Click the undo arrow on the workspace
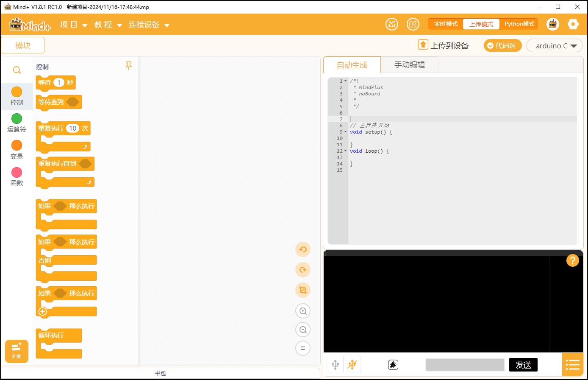Image resolution: width=588 pixels, height=380 pixels. click(x=303, y=249)
